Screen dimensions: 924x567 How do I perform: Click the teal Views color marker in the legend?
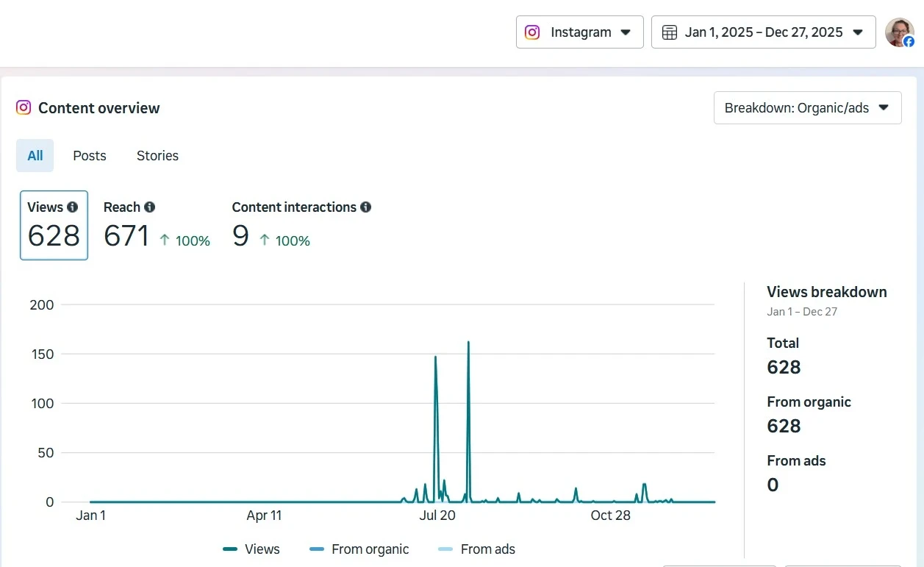[x=230, y=549]
